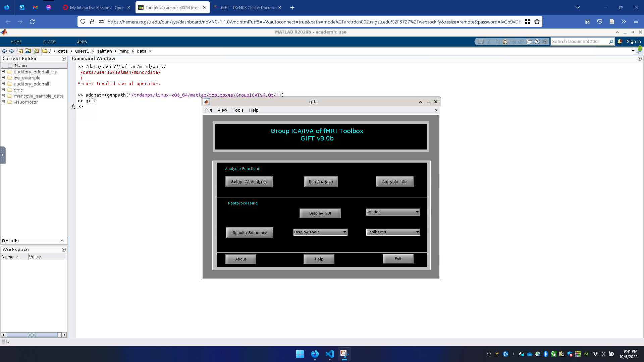Open Workspace panel actions menu
This screenshot has width=644, height=362.
pyautogui.click(x=64, y=250)
